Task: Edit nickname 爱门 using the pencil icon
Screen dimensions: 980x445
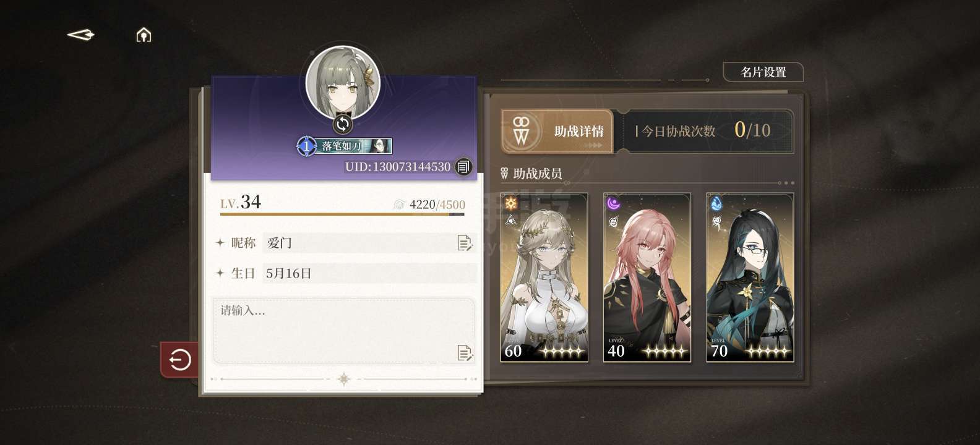Action: 465,243
